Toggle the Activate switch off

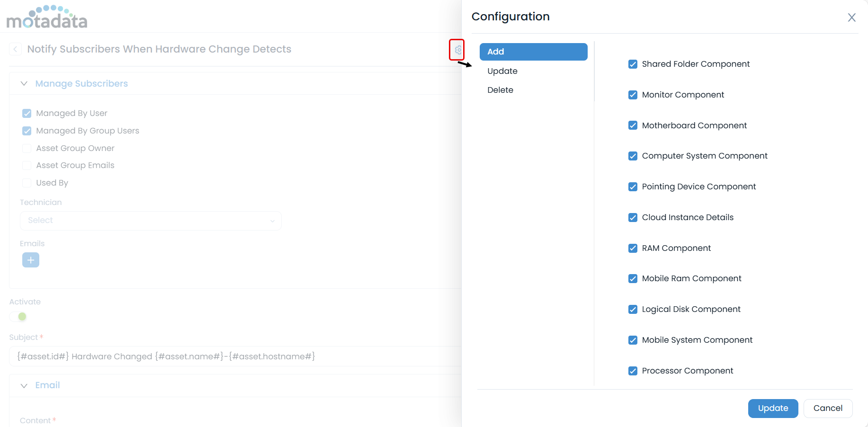click(18, 316)
